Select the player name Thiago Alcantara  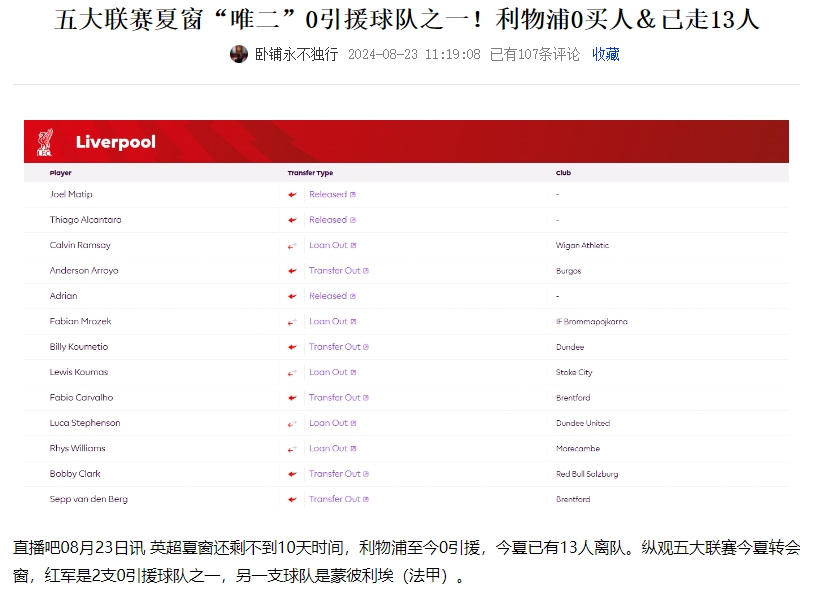pos(86,220)
